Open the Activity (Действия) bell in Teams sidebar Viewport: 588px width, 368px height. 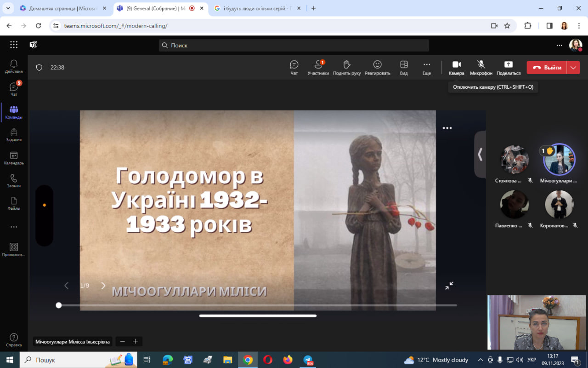tap(14, 66)
